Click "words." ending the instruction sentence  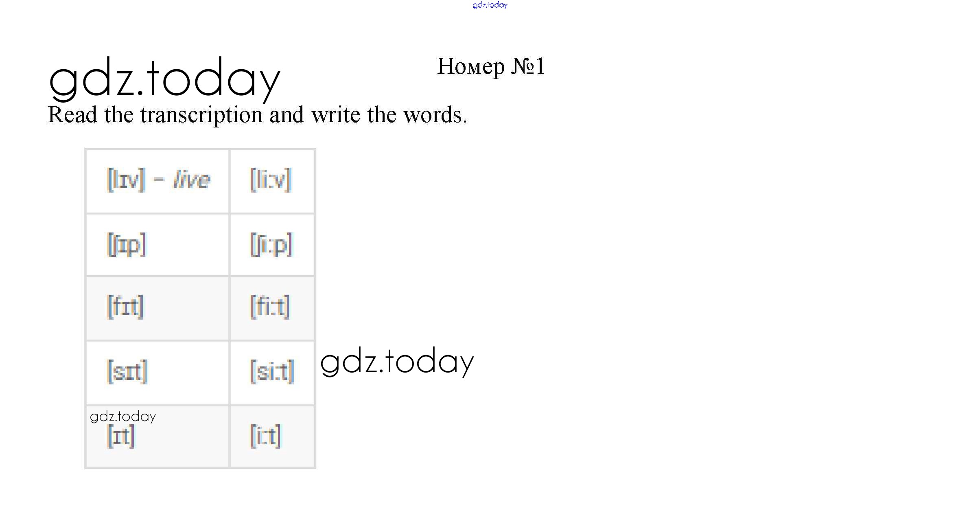pos(435,115)
